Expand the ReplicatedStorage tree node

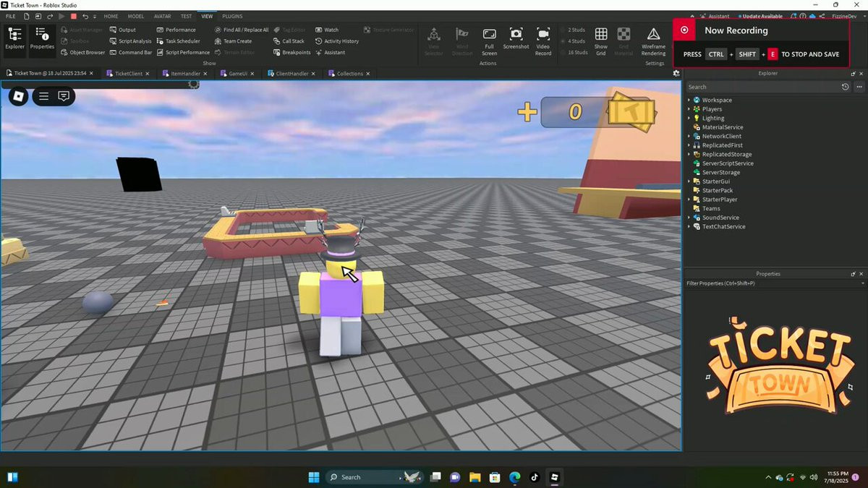pos(689,154)
